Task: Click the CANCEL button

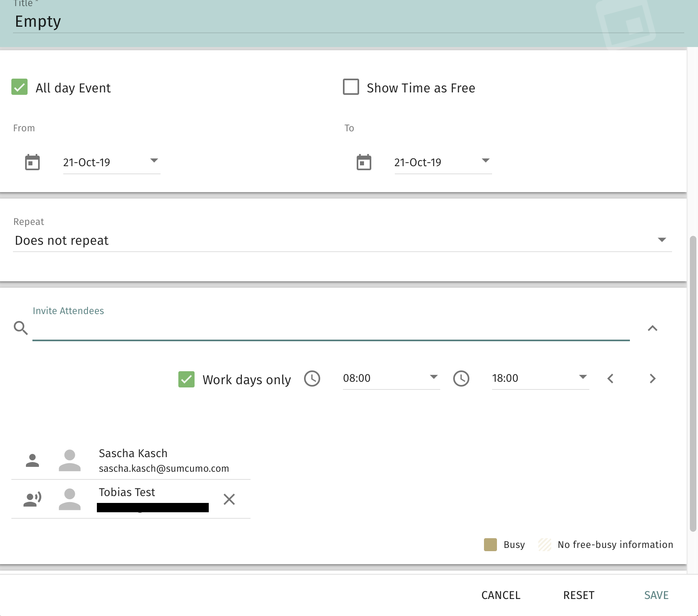Action: 501,595
